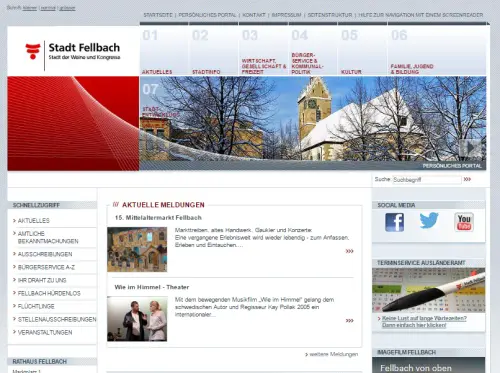Viewport: 500px width, 373px height.
Task: Open 07 Stadtentwicklung banner item
Action: [160, 100]
